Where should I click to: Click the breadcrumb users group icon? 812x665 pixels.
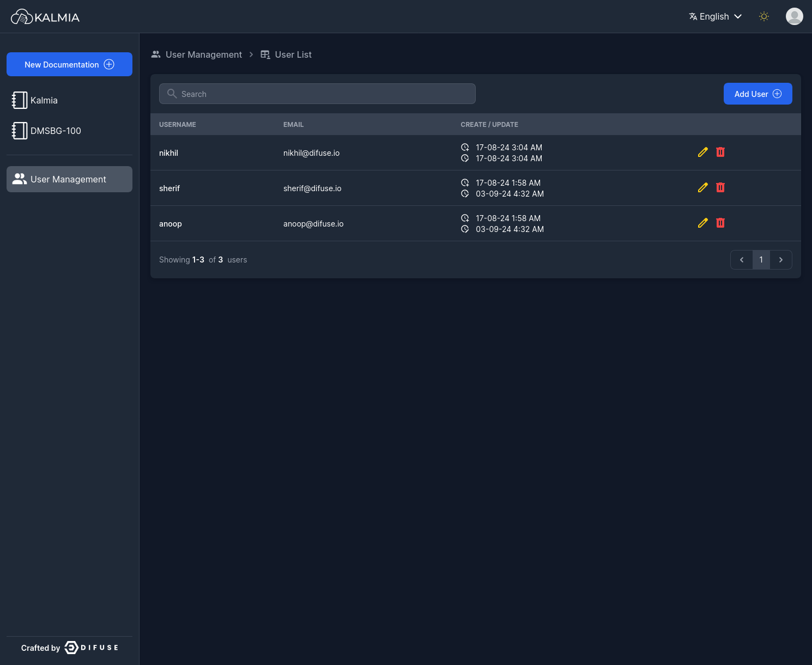coord(156,54)
